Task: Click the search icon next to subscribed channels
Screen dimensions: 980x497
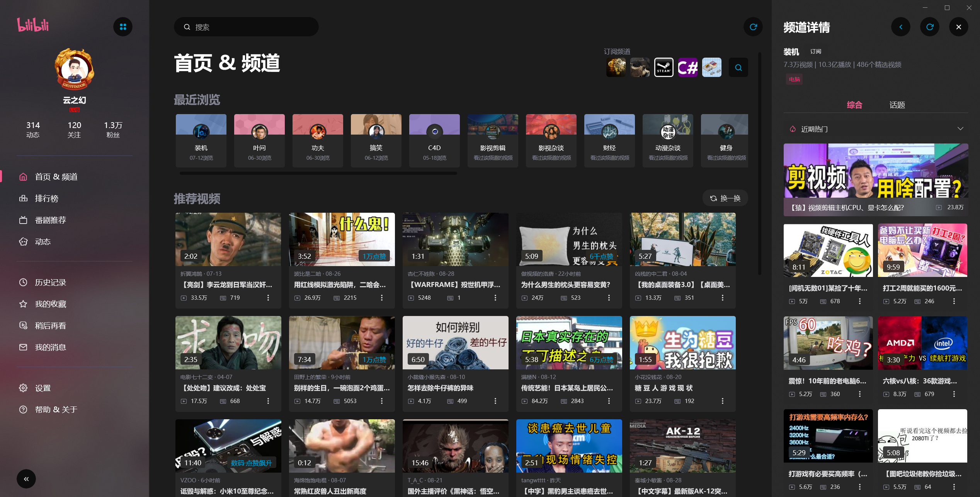Action: coord(738,68)
